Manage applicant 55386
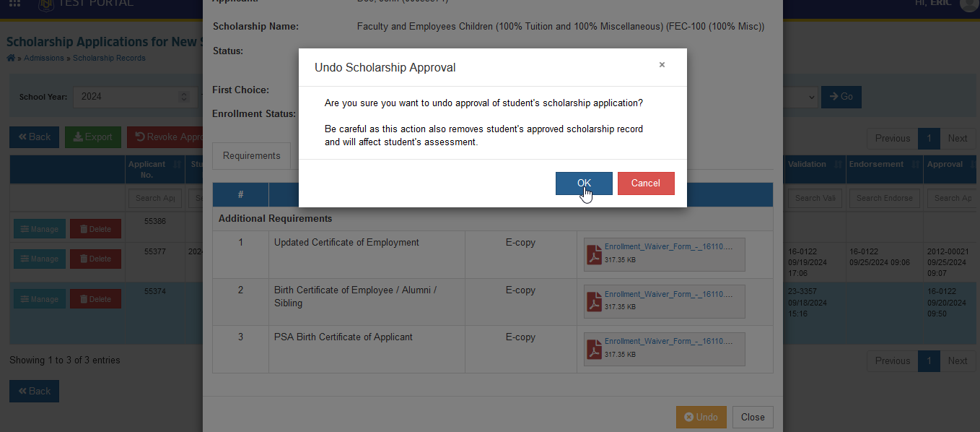 [x=40, y=229]
